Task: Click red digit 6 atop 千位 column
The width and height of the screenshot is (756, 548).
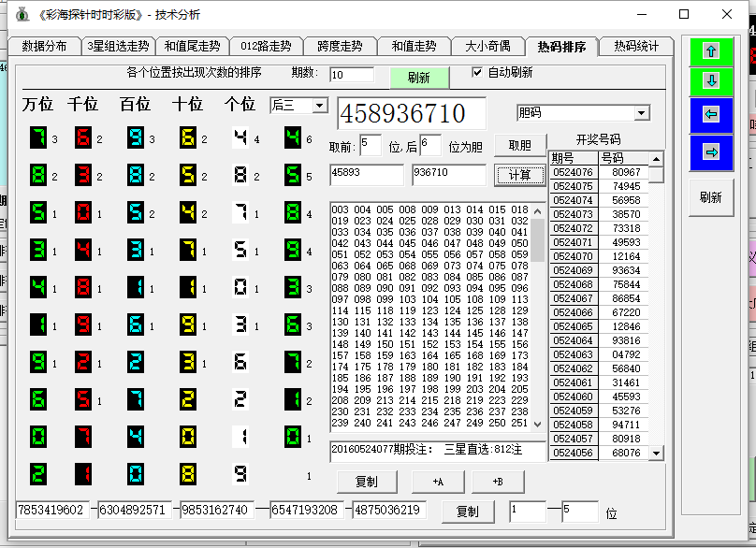Action: pyautogui.click(x=83, y=138)
